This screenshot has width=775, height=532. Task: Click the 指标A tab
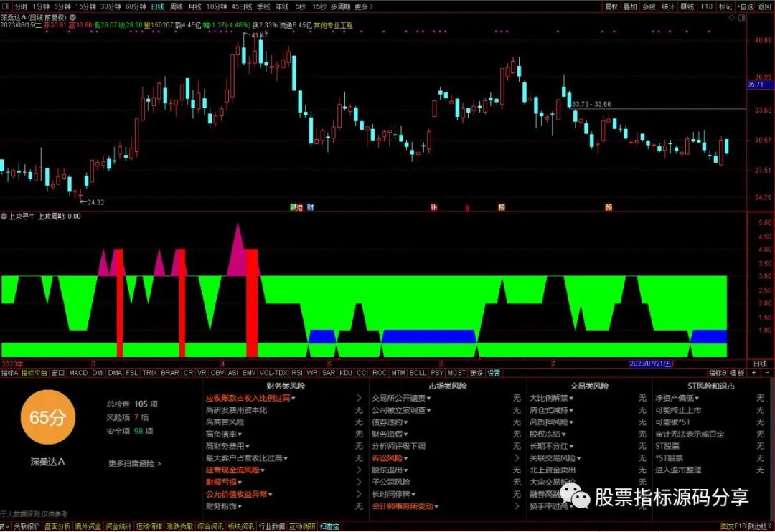tap(9, 373)
